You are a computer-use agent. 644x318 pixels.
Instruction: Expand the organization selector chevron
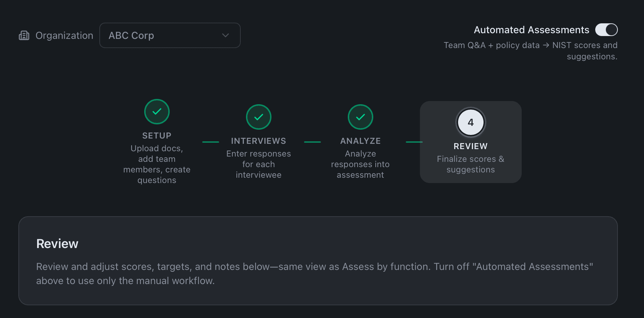(225, 35)
